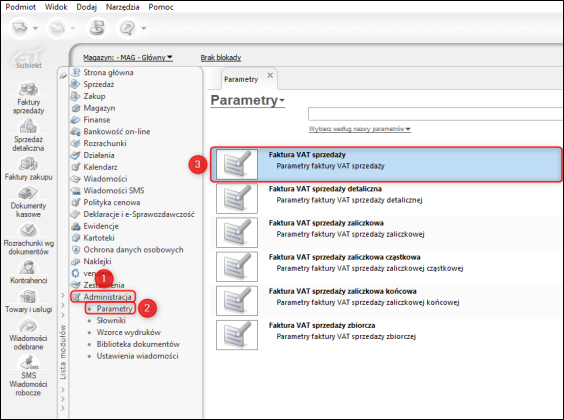Open Towary i usługi shortcut icon
This screenshot has width=564, height=420.
pyautogui.click(x=28, y=297)
